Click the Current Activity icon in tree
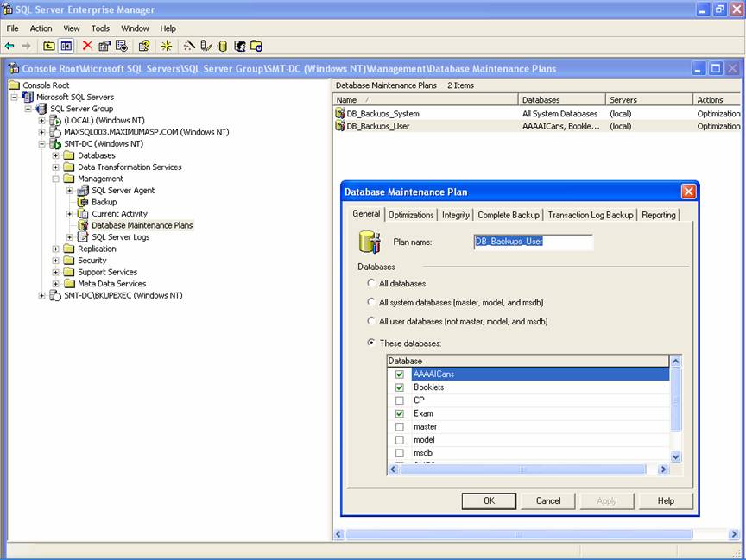The width and height of the screenshot is (746, 560). (83, 214)
